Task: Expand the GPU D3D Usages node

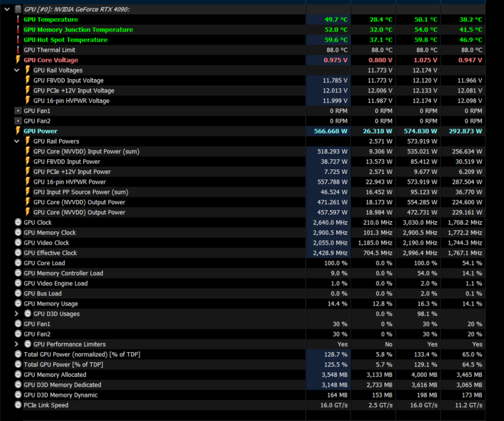Action: [x=17, y=313]
